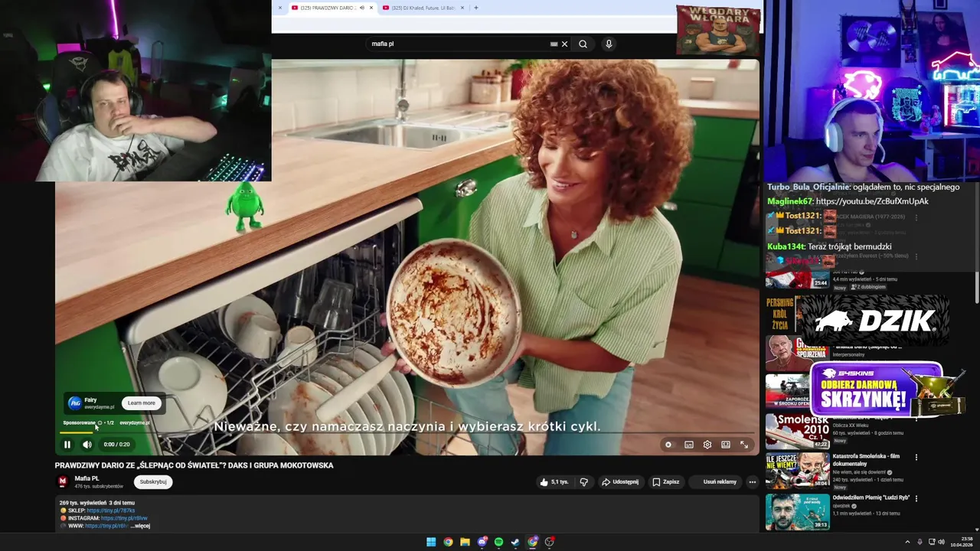
Task: Open the INSTAGRAM tiny.pl link
Action: pos(124,518)
